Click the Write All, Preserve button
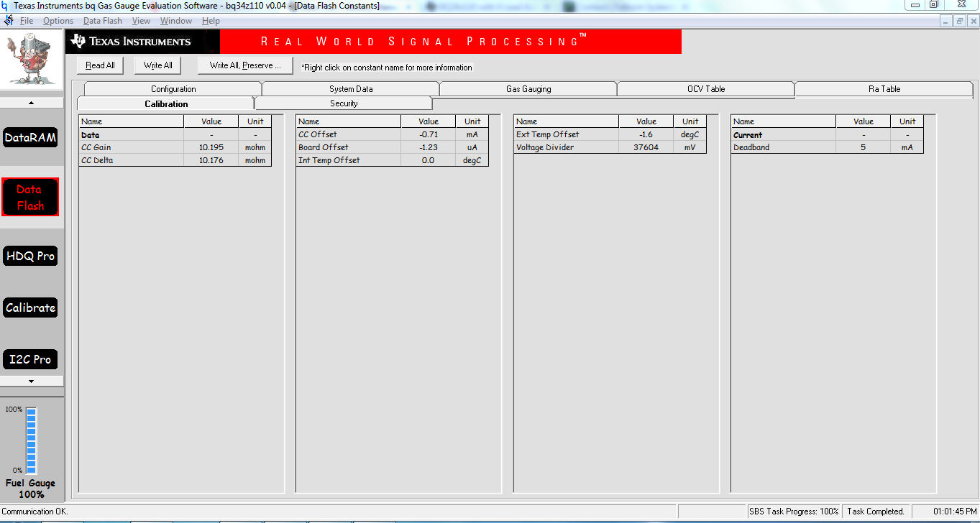The image size is (980, 523). click(245, 65)
